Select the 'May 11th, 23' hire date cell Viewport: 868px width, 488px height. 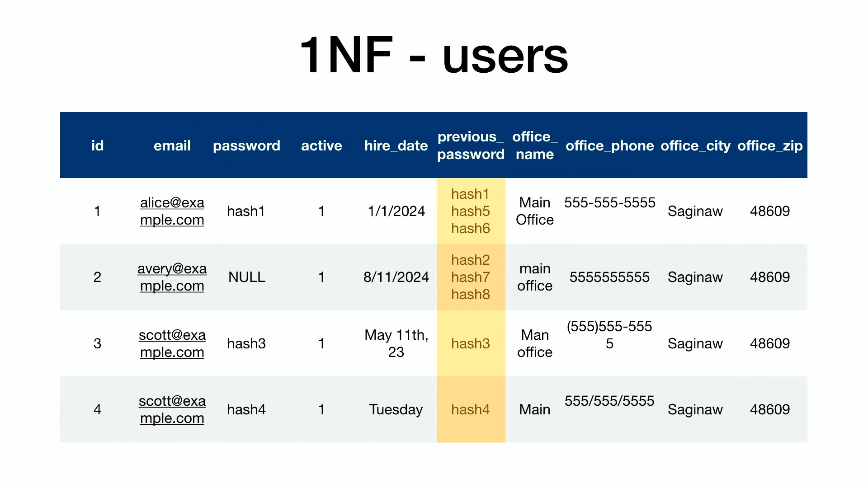tap(396, 343)
